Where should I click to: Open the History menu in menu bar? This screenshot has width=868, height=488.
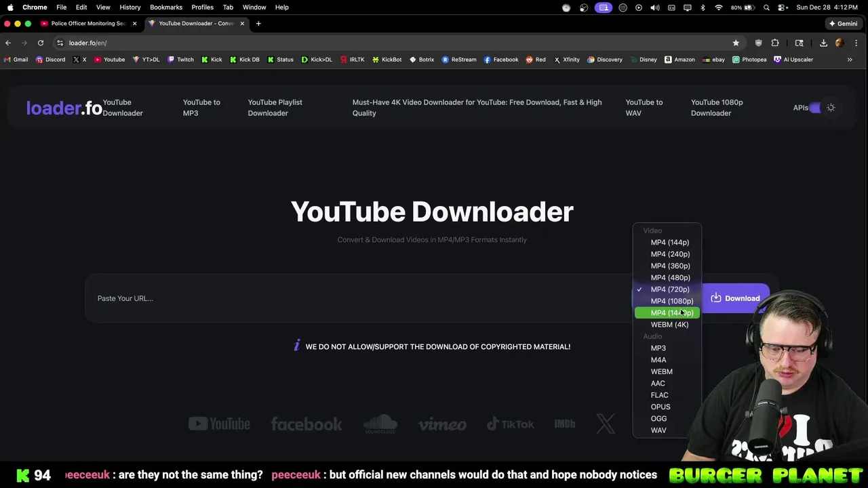coord(130,7)
